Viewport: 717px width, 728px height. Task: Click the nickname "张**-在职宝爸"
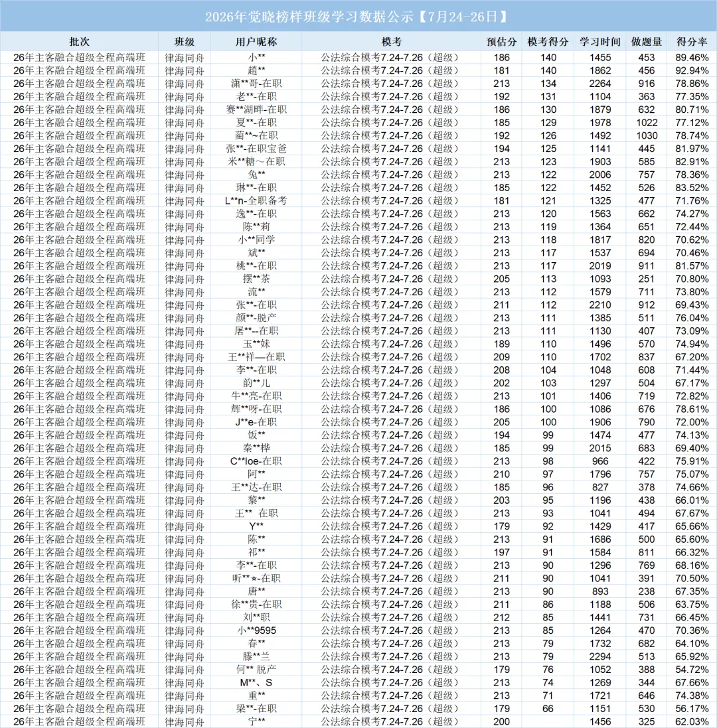tap(256, 149)
